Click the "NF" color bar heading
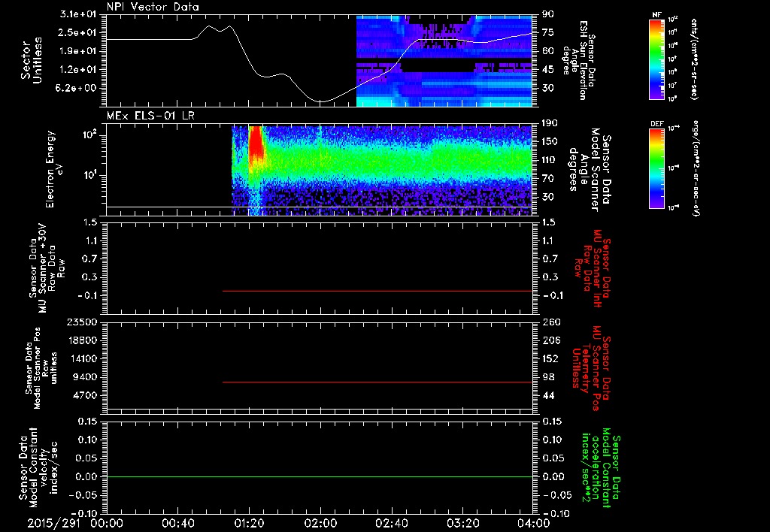The width and height of the screenshot is (770, 532). (657, 15)
